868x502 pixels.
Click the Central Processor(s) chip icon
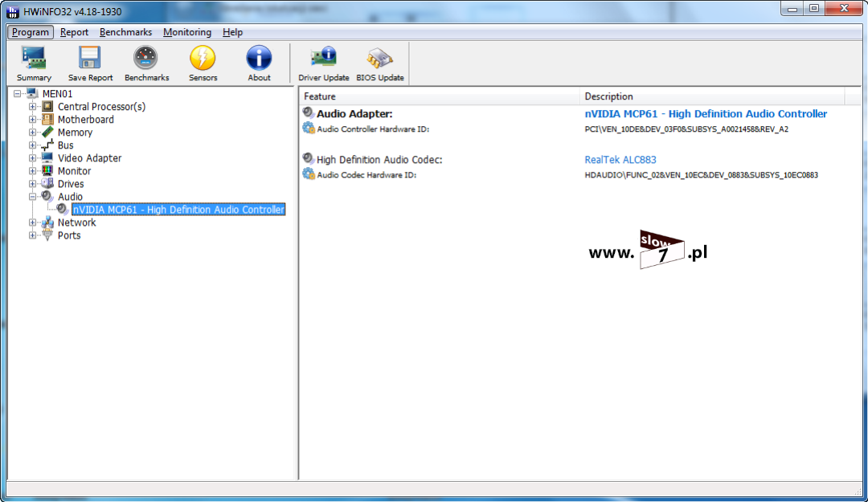point(47,106)
